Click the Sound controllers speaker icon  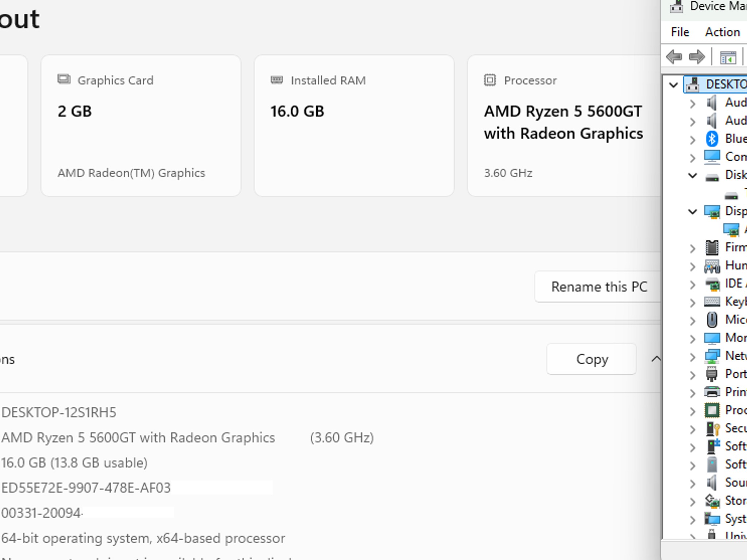pos(711,483)
